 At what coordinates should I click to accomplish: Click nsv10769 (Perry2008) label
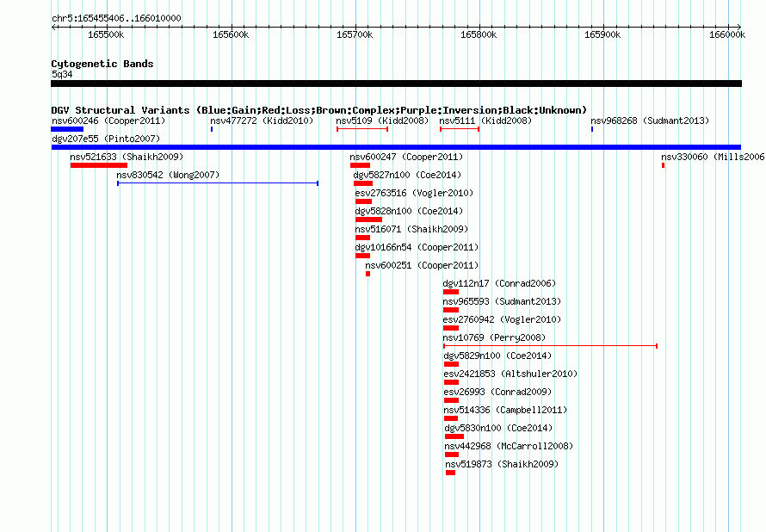pos(494,337)
